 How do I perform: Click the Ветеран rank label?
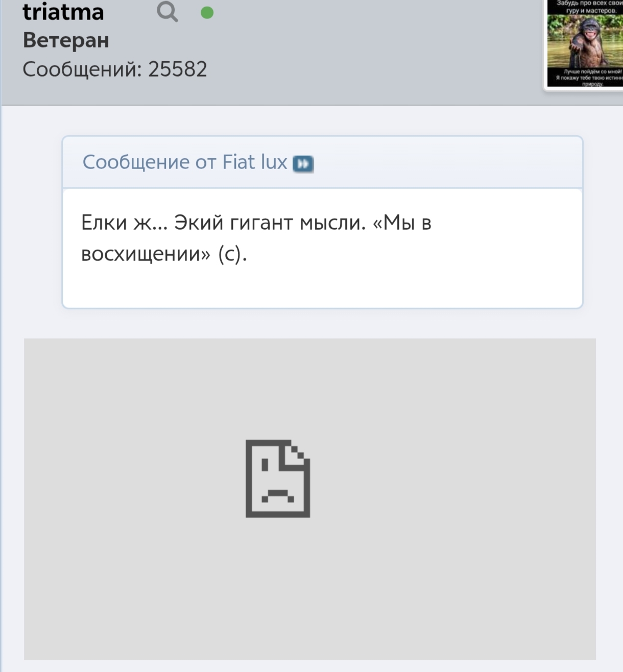66,40
